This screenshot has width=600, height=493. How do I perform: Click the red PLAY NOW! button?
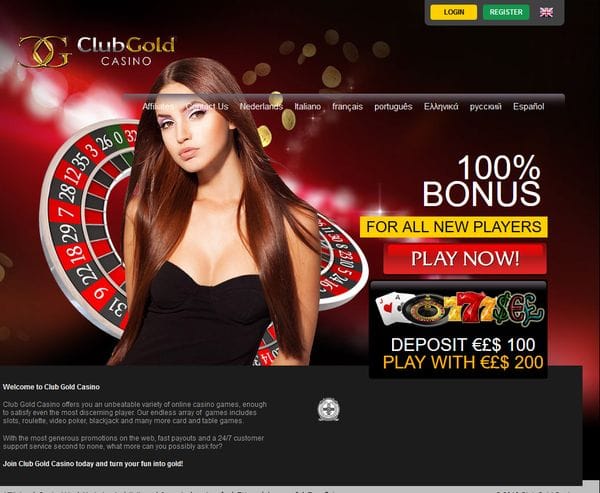465,258
